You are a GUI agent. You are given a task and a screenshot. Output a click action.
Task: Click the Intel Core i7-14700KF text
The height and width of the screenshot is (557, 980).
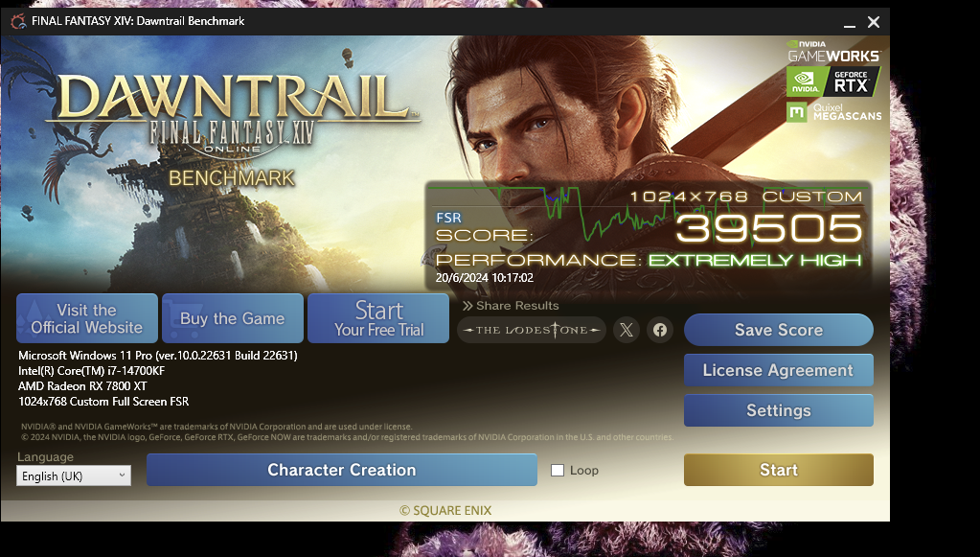(91, 371)
